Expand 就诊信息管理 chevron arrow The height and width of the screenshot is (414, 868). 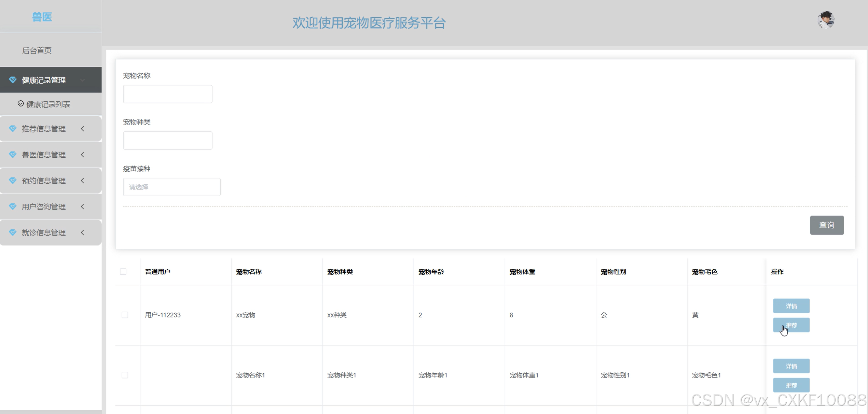click(83, 232)
